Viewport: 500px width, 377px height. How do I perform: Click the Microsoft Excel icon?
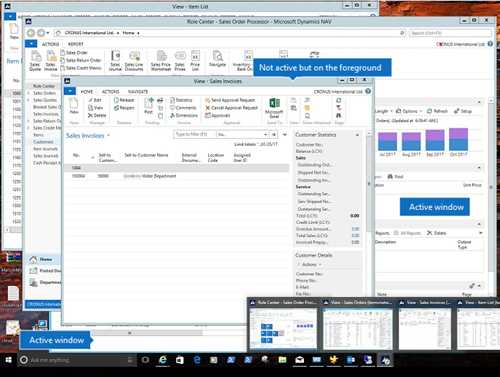pyautogui.click(x=274, y=108)
